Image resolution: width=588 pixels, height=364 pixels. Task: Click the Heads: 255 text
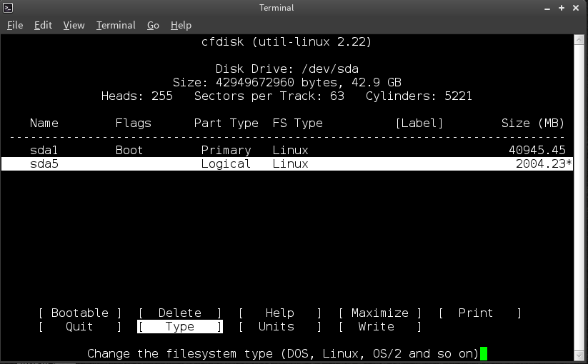(137, 96)
